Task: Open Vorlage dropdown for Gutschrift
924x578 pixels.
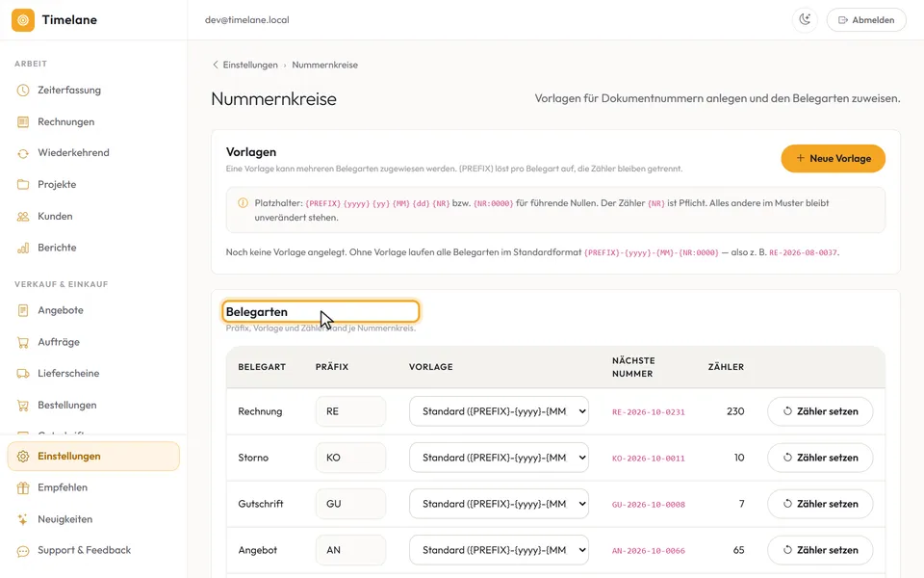Action: point(500,504)
